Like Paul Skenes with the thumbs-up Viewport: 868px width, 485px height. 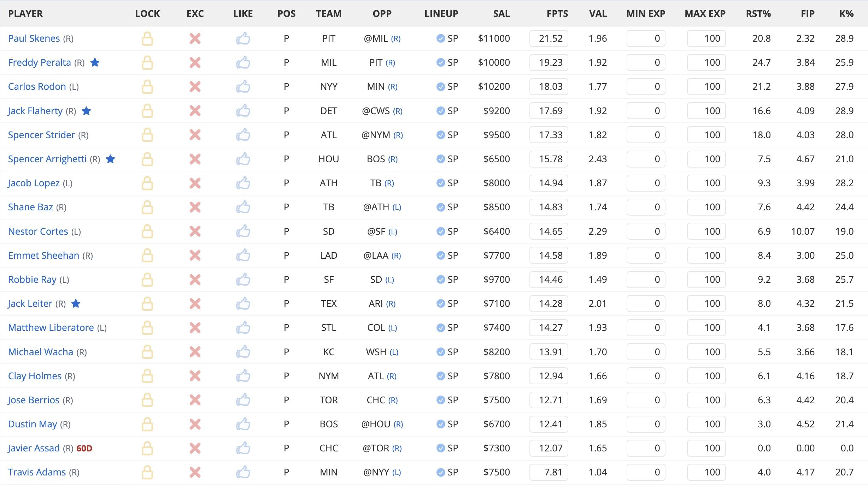(x=243, y=39)
